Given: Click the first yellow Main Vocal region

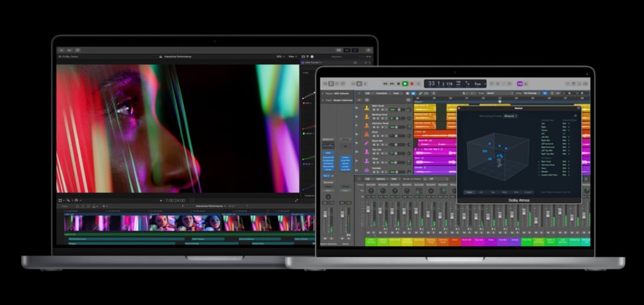Looking at the screenshot, I should pos(425,108).
